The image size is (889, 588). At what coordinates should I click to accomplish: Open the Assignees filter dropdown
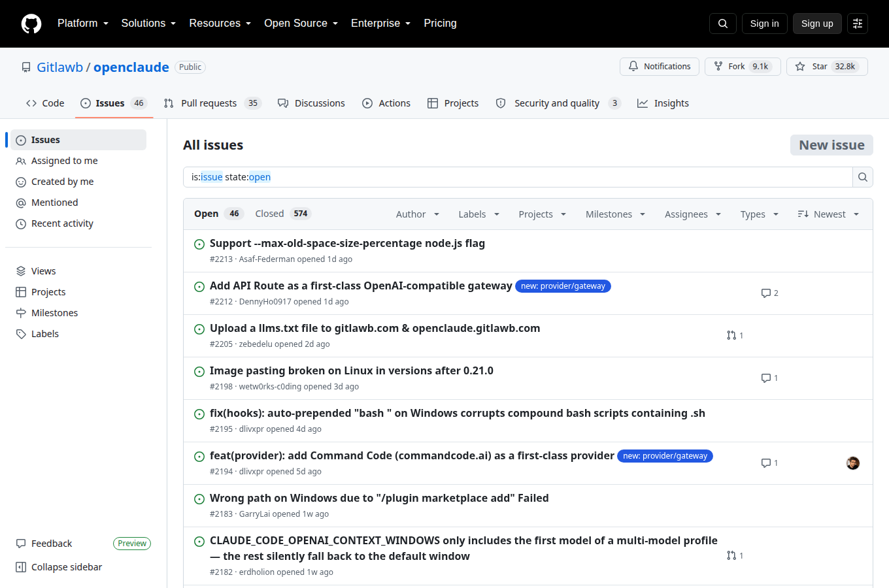[693, 214]
